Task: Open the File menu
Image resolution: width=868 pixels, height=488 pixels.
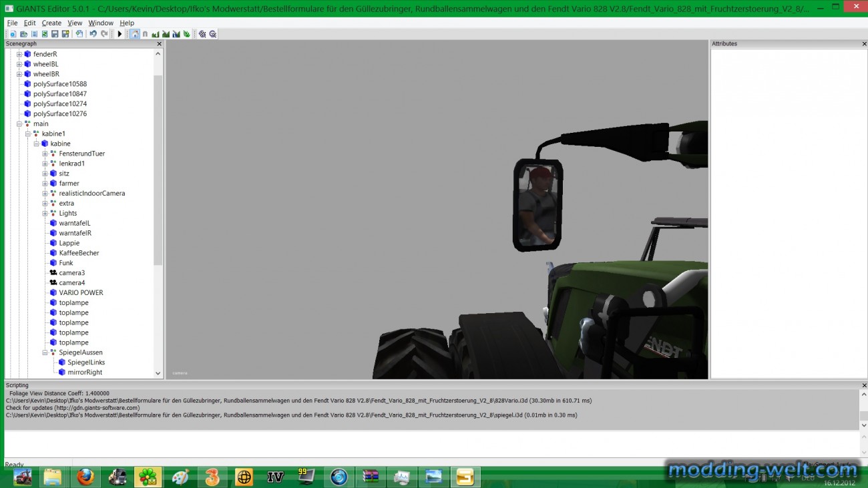Action: [x=12, y=23]
